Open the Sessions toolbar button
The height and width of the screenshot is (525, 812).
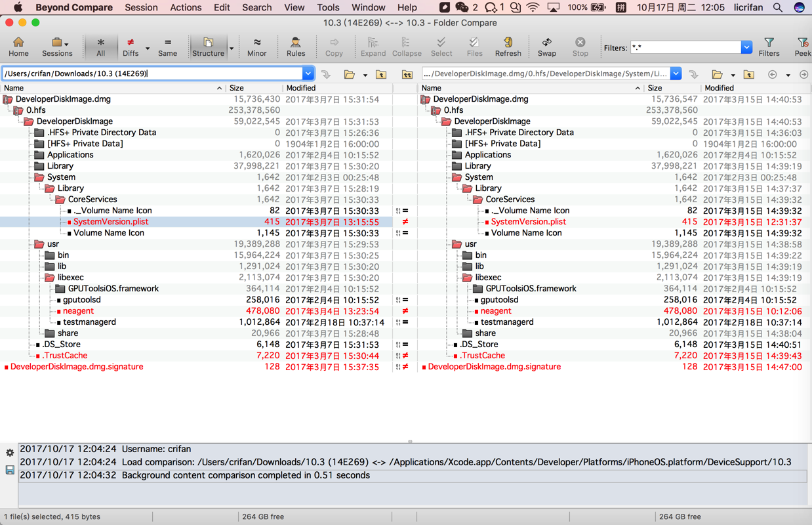[x=56, y=47]
